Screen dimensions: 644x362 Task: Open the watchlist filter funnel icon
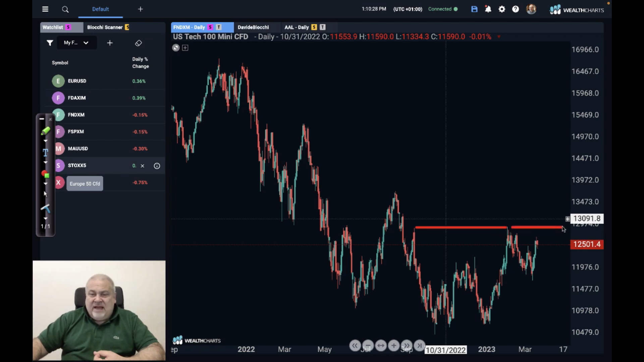50,43
